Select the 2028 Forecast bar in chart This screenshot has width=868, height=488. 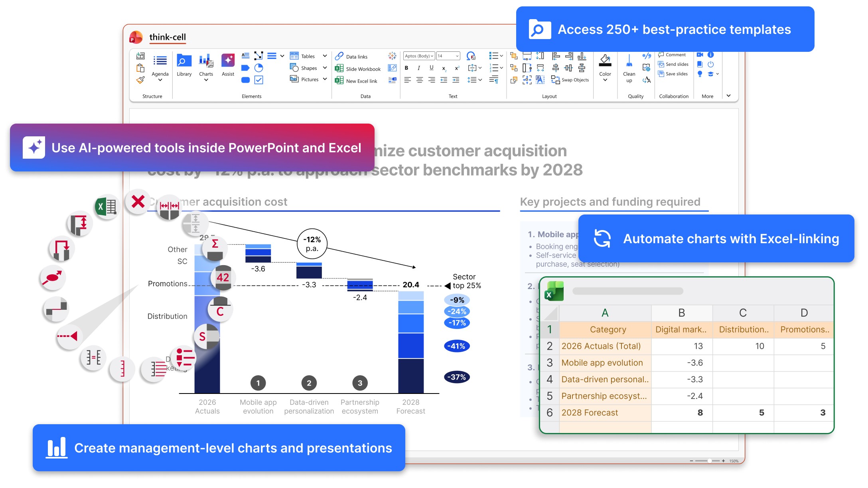pos(411,342)
